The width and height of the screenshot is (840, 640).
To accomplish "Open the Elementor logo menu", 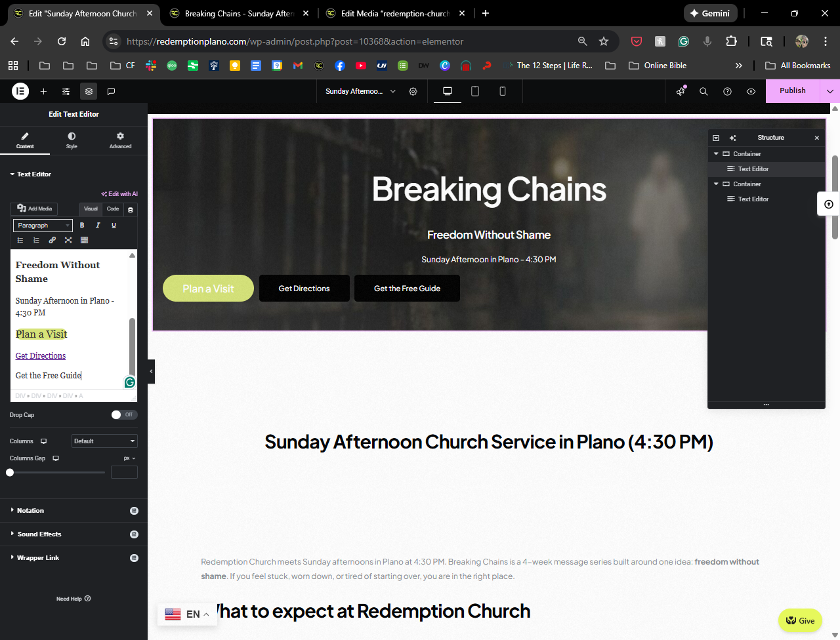I will pos(20,91).
